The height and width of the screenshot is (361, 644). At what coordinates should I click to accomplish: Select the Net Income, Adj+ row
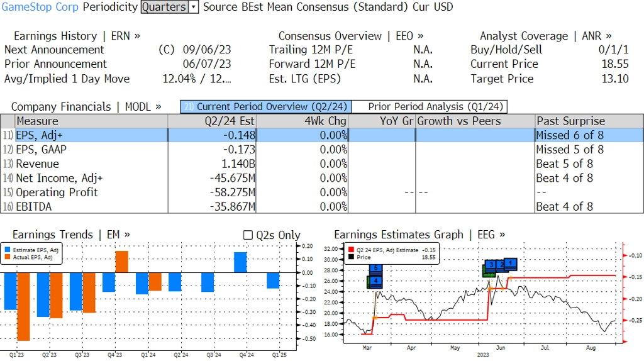pyautogui.click(x=321, y=178)
